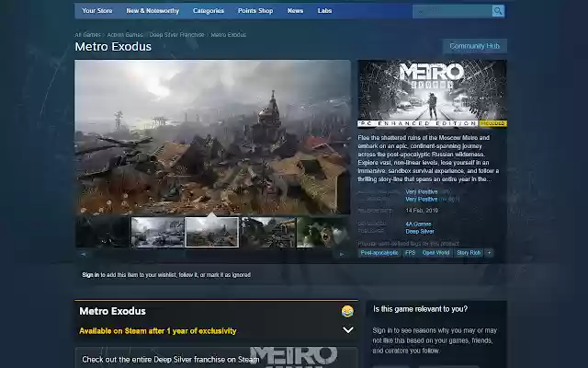
Task: Select fourth wooden buildings screenshot thumbnail
Action: pyautogui.click(x=267, y=232)
